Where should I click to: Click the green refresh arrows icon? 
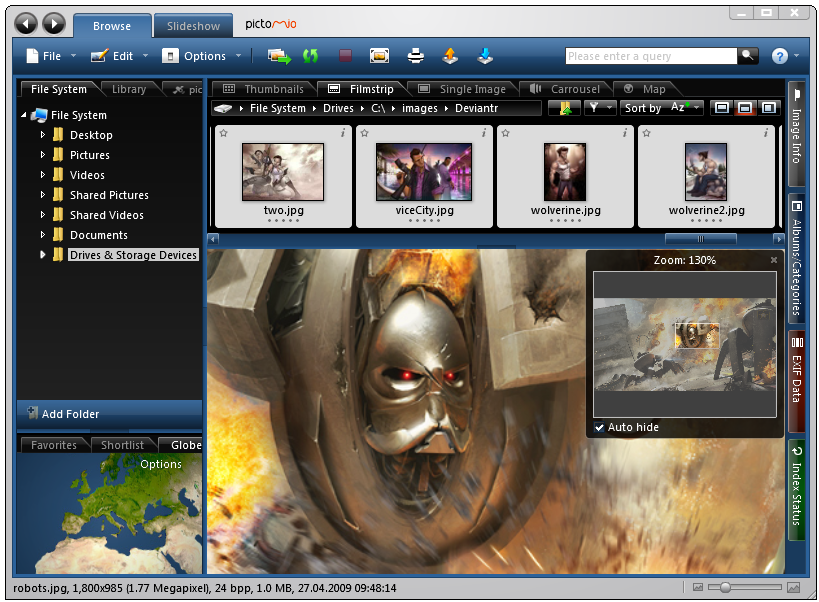tap(310, 56)
